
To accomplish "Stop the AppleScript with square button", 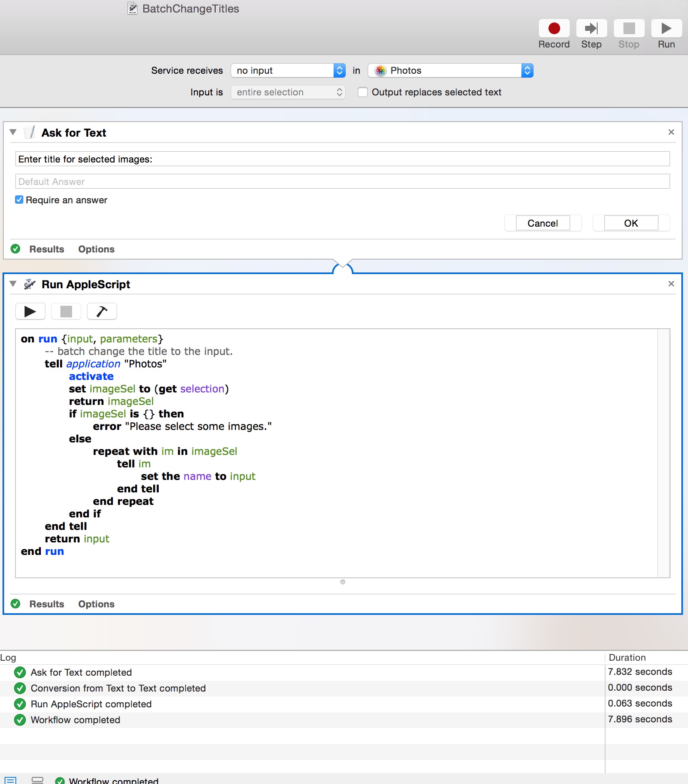I will pyautogui.click(x=66, y=311).
